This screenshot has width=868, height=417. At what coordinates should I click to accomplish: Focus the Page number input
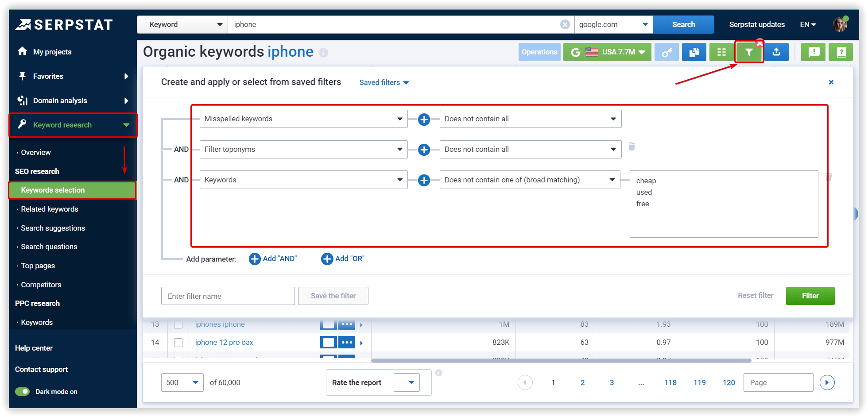tap(778, 382)
